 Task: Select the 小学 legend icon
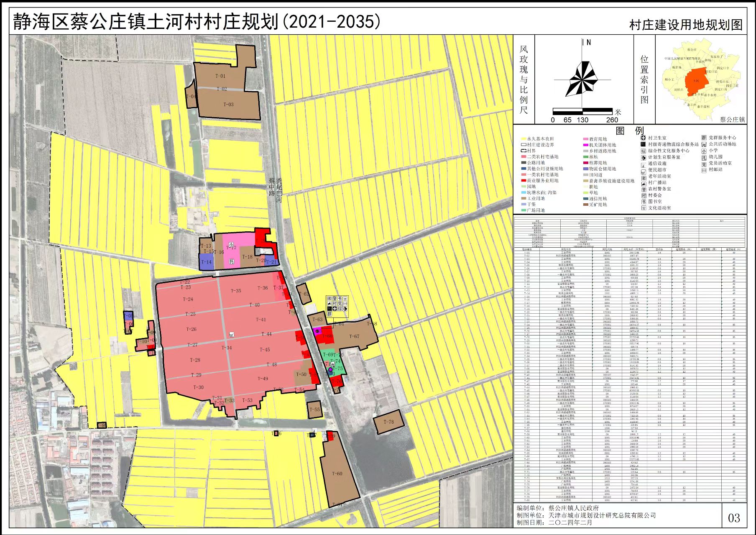click(704, 151)
